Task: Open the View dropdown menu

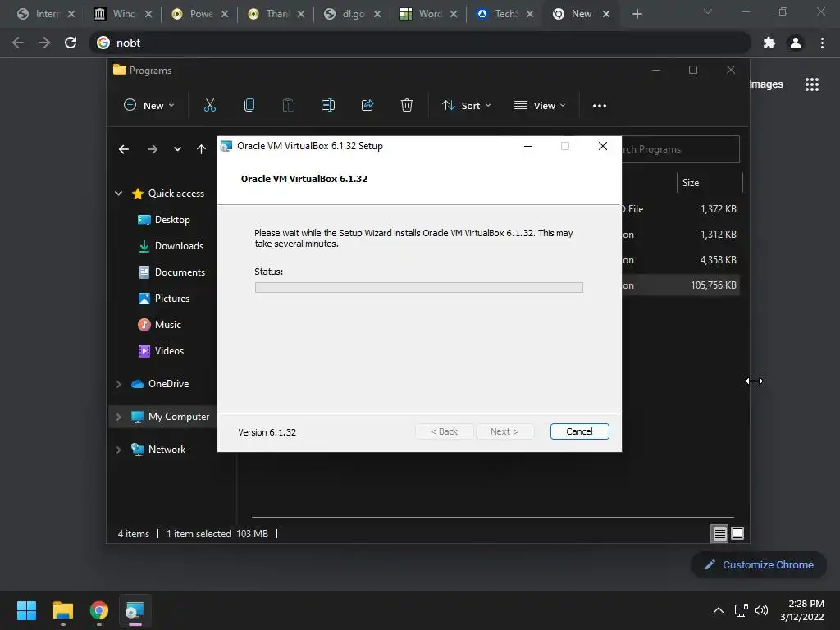Action: pos(540,106)
